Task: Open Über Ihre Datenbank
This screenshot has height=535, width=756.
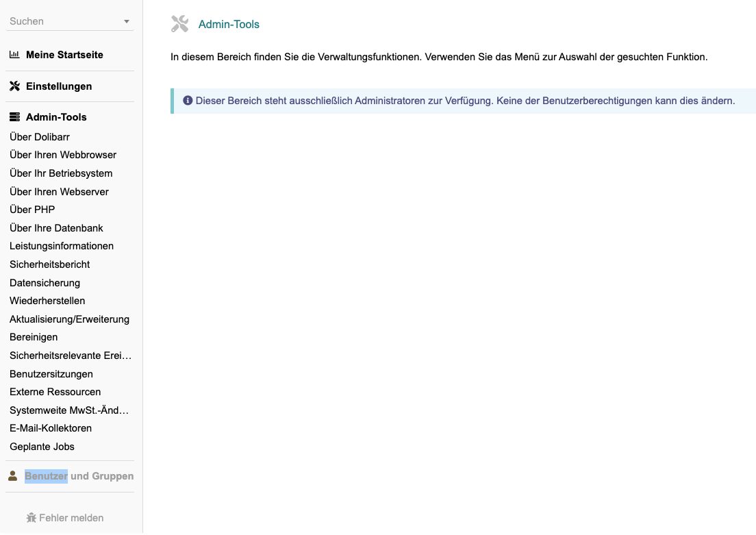Action: click(x=56, y=227)
